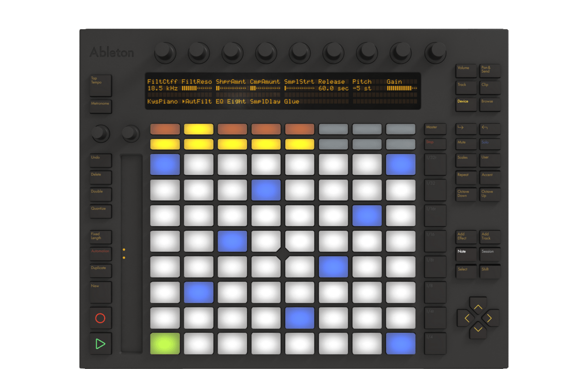
Task: Click the back arrow button
Action: tap(490, 128)
